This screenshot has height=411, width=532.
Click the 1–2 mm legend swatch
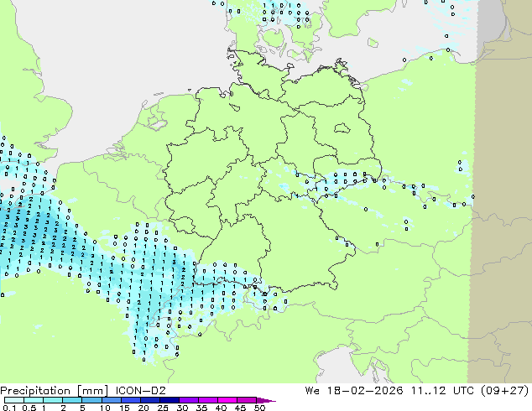click(x=53, y=400)
